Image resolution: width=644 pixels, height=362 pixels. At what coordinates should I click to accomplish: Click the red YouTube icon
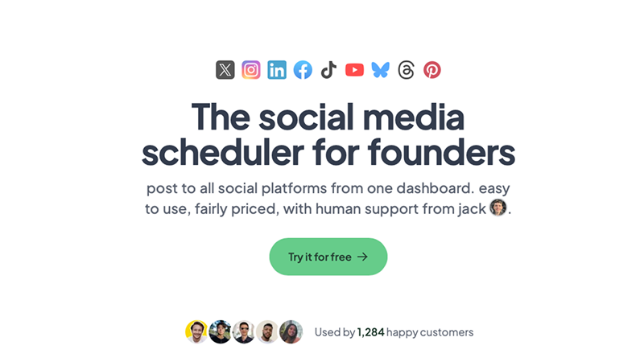pos(354,70)
